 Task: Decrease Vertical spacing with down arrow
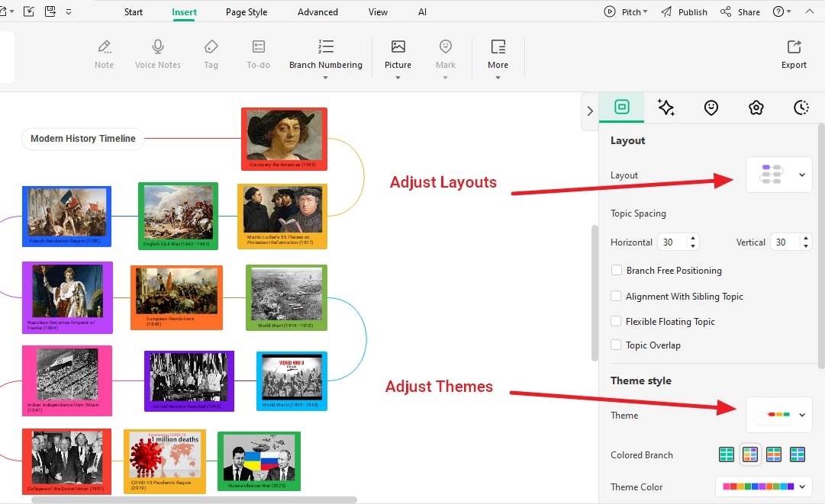[805, 246]
